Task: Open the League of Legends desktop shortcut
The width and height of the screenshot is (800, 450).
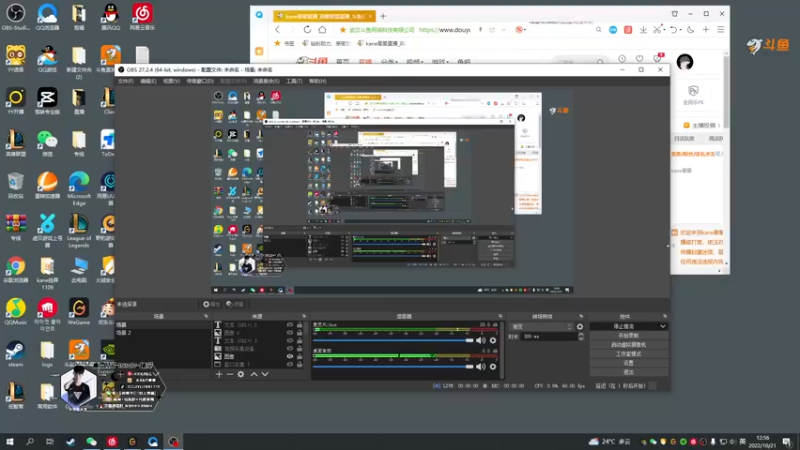Action: tap(79, 231)
